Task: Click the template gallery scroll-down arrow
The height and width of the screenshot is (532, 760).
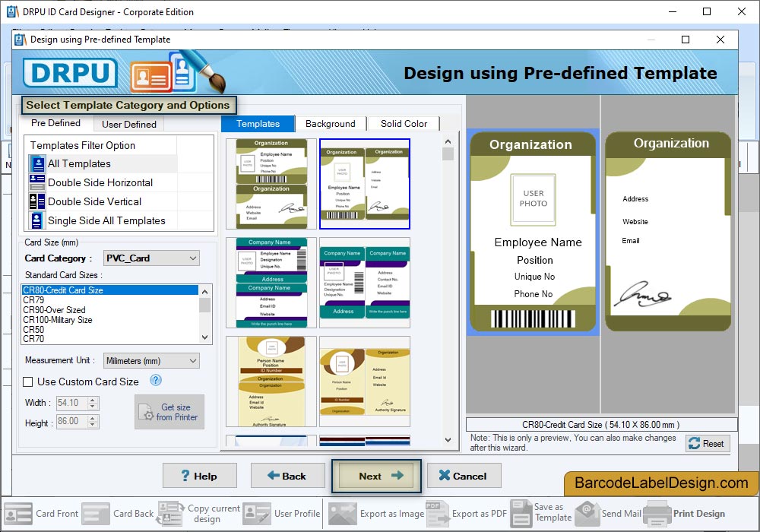Action: (x=448, y=440)
